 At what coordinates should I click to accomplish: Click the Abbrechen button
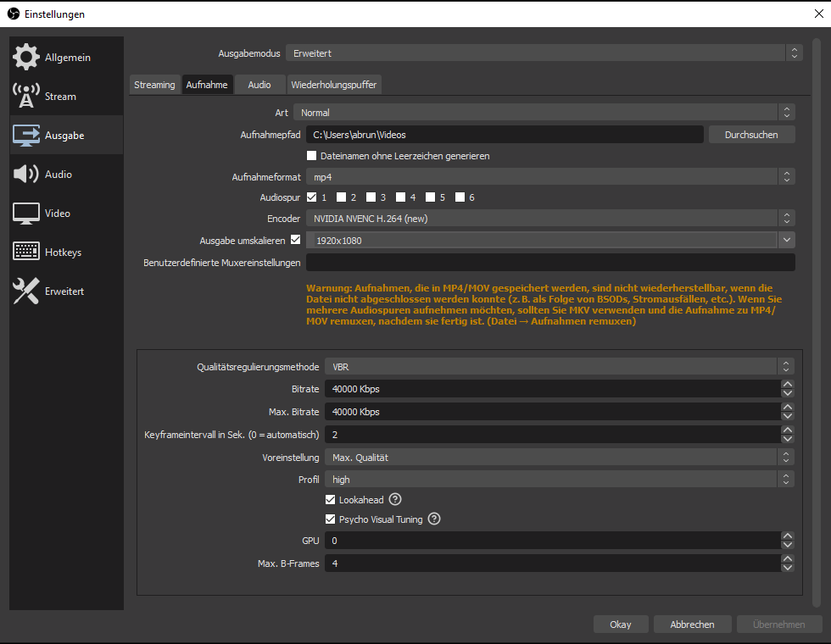(692, 625)
